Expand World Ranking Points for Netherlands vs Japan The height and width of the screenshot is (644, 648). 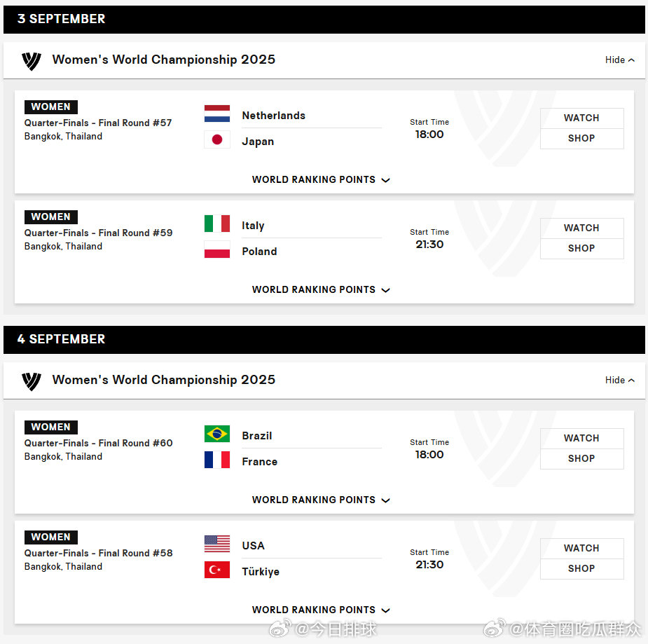pos(321,180)
